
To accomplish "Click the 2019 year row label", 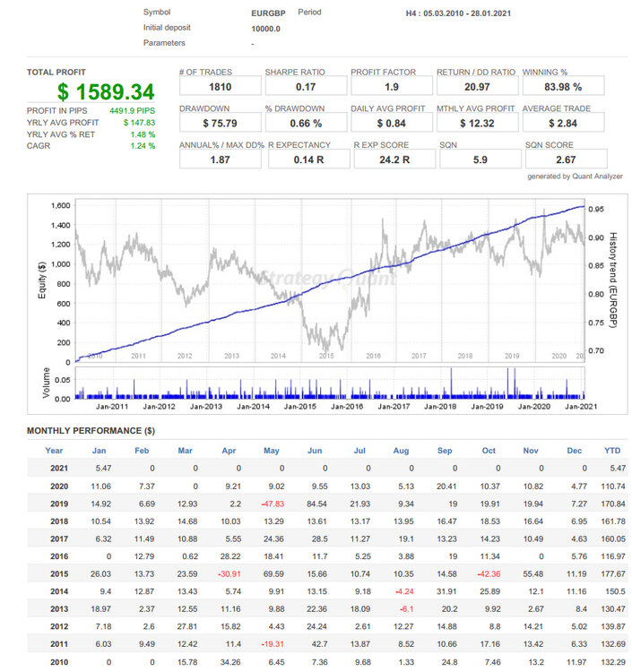I will coord(59,504).
